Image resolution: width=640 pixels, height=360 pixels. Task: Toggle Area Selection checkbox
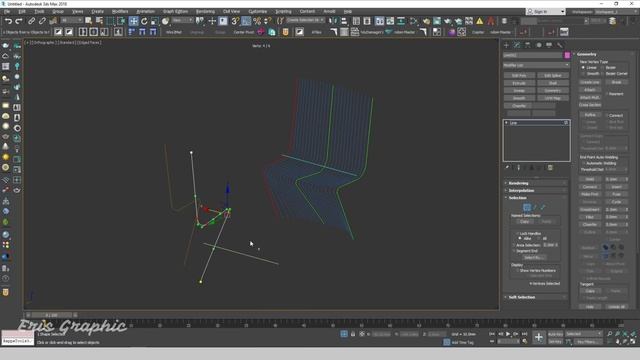pos(514,245)
